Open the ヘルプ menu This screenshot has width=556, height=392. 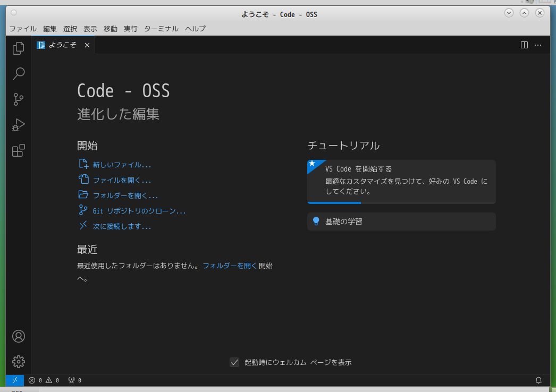(x=196, y=29)
